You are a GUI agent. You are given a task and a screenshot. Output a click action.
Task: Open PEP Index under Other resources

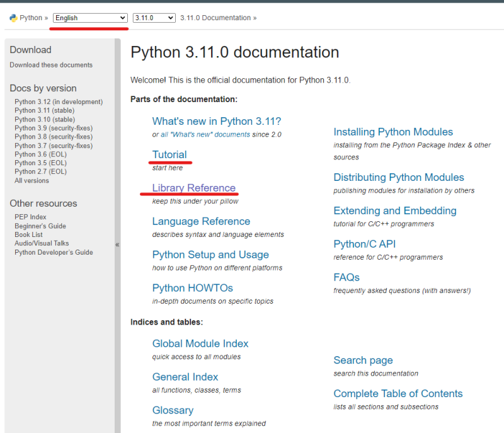point(30,217)
